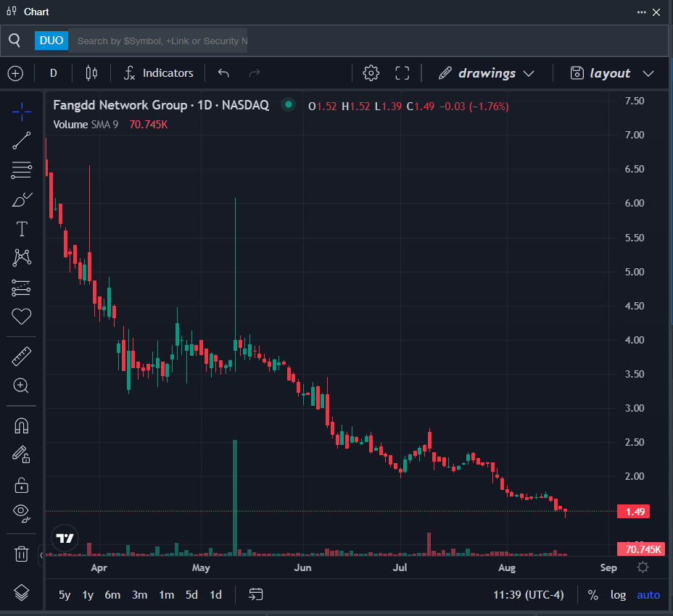Select the ruler measure tool
The height and width of the screenshot is (616, 673).
click(22, 356)
